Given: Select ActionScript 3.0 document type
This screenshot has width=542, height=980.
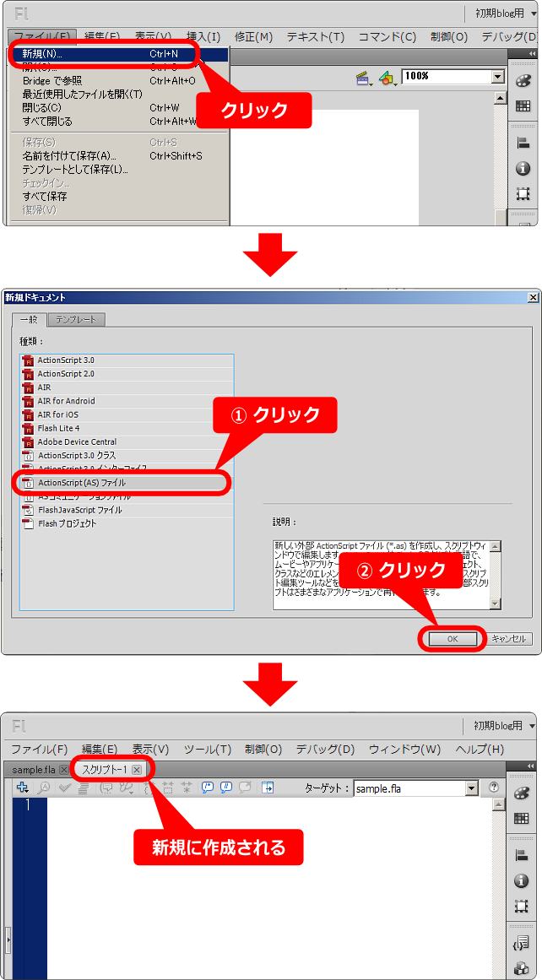Looking at the screenshot, I should pyautogui.click(x=127, y=360).
